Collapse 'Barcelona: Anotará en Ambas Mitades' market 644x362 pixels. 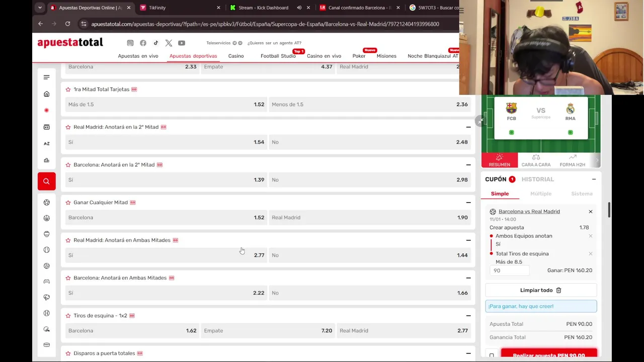(468, 278)
